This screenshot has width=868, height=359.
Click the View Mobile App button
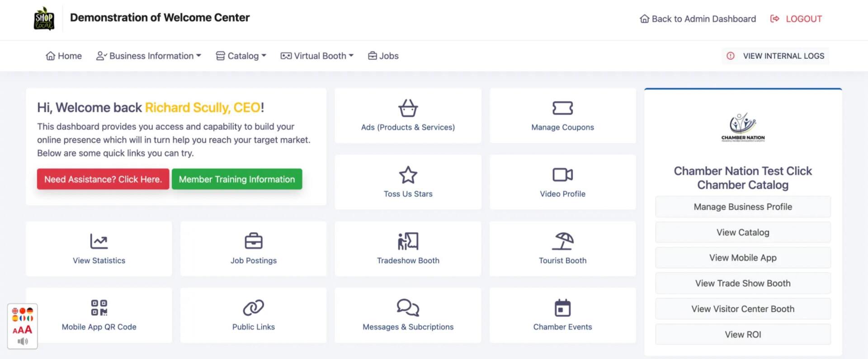tap(743, 258)
